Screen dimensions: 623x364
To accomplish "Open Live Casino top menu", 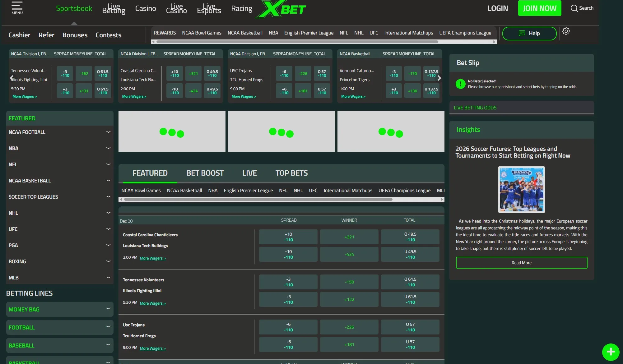I will (176, 9).
